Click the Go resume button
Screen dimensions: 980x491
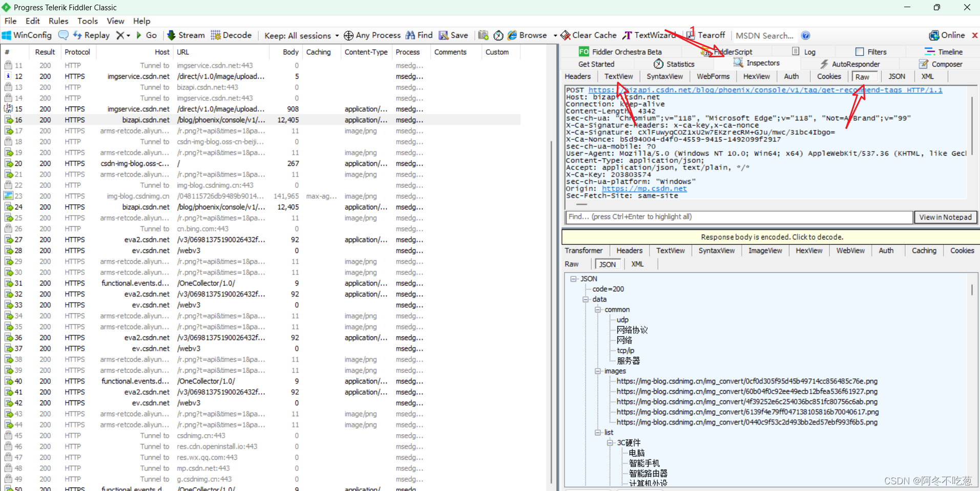[x=146, y=35]
